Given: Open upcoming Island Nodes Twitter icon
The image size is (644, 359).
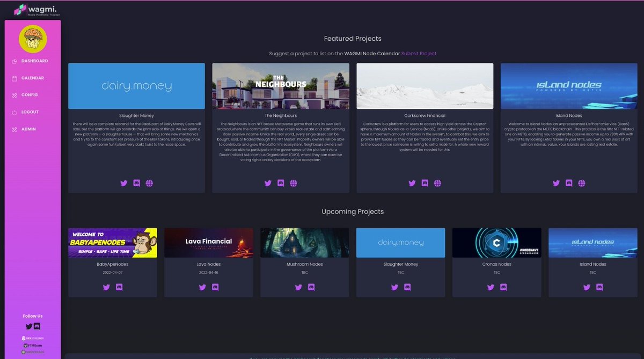Looking at the screenshot, I should pos(587,287).
